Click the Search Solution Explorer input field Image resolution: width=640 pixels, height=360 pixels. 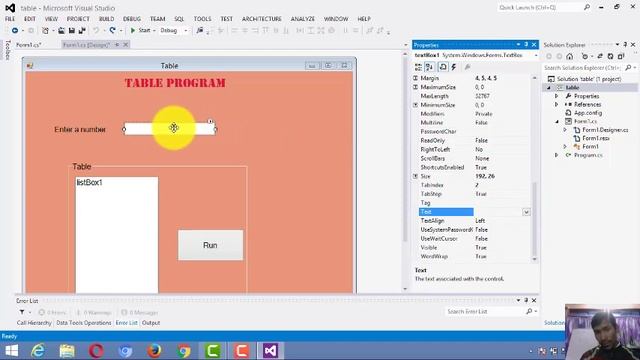pyautogui.click(x=583, y=68)
